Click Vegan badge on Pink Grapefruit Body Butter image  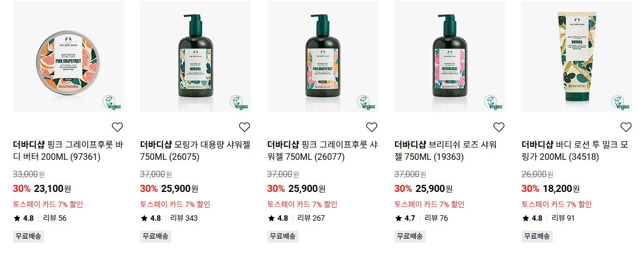click(112, 102)
